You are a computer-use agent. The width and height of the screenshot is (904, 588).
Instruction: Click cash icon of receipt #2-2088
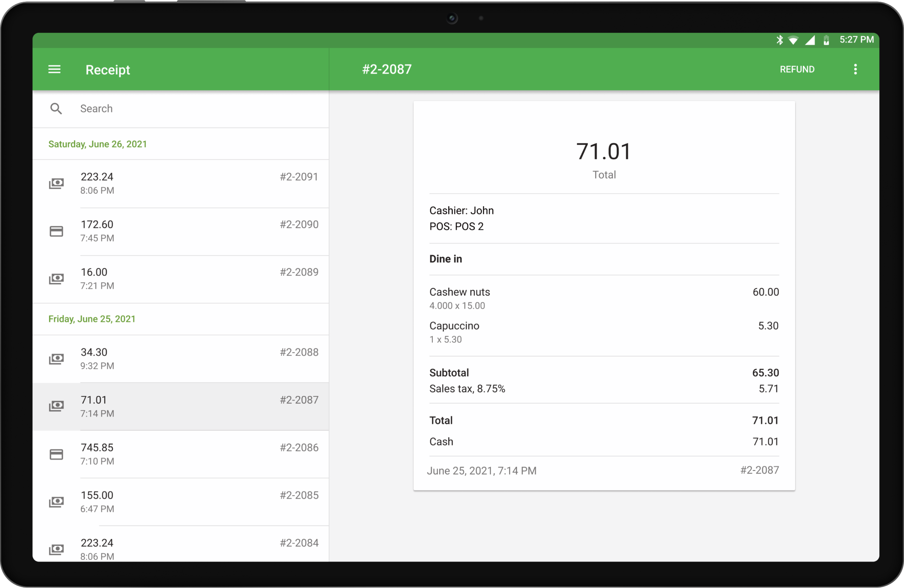[x=56, y=359]
